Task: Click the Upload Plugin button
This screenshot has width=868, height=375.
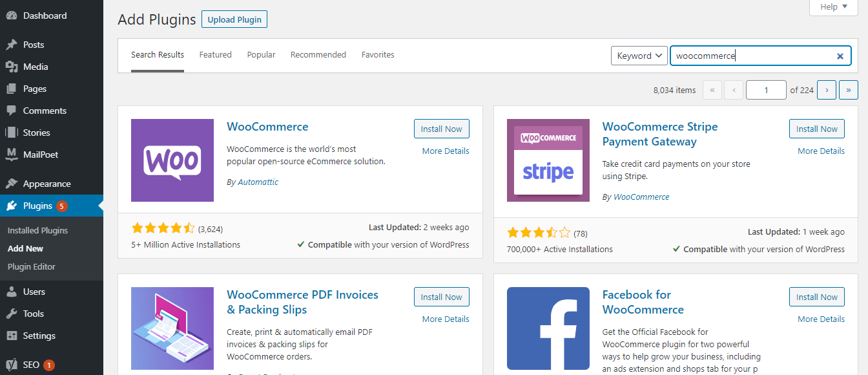Action: click(x=234, y=19)
